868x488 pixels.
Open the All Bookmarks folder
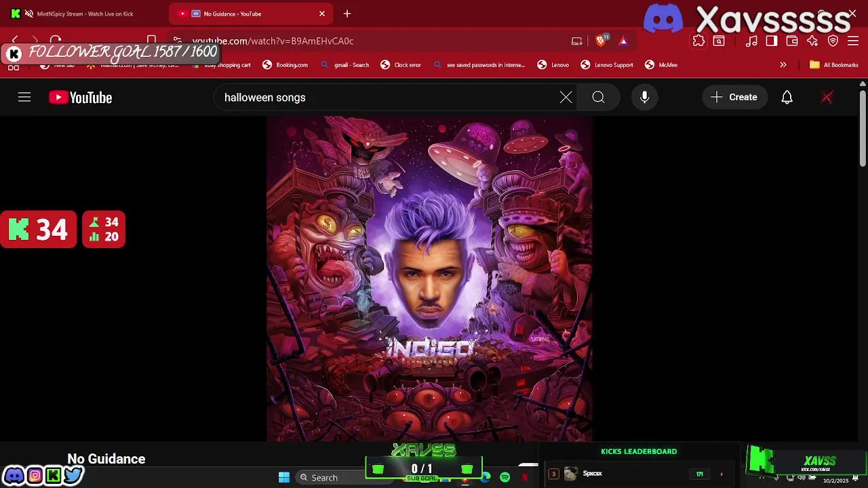point(834,65)
